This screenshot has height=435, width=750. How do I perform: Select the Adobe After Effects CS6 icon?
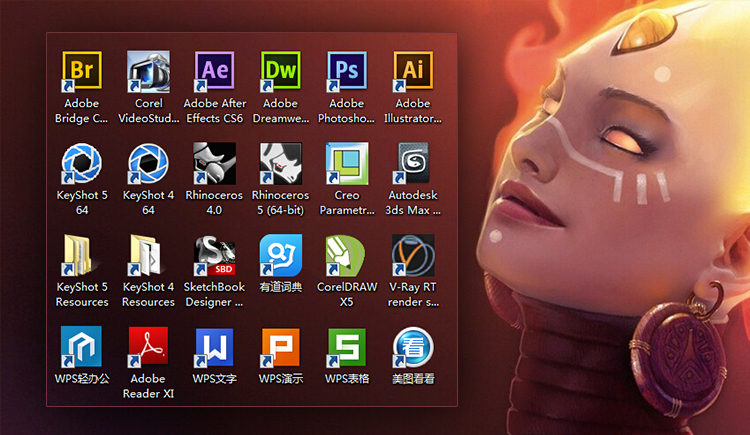click(214, 71)
